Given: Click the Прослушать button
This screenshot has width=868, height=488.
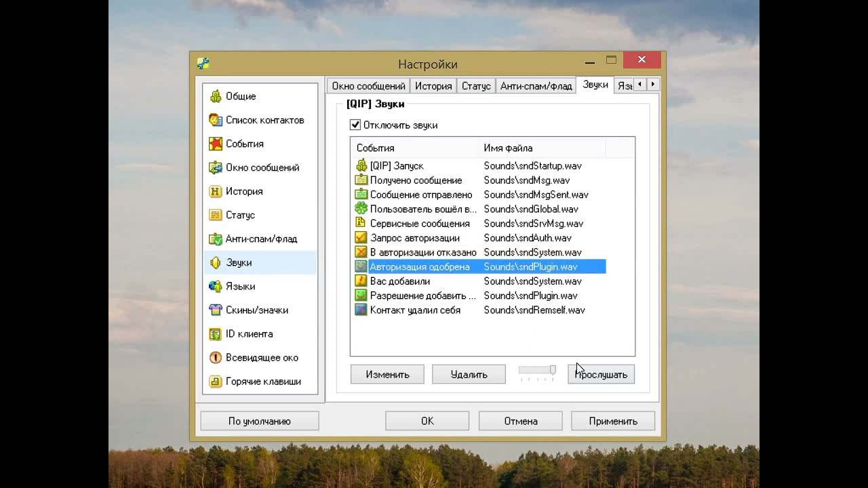Looking at the screenshot, I should point(601,374).
